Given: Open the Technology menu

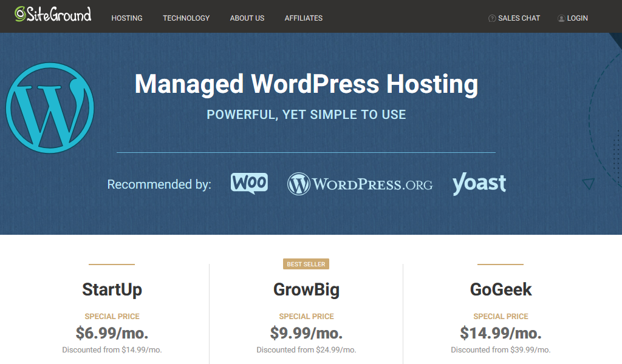Looking at the screenshot, I should click(x=186, y=18).
